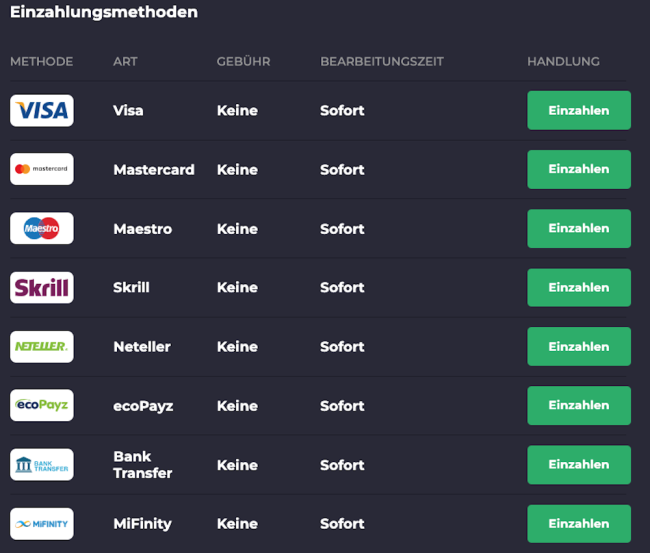Click the Einzahlungsmethoden heading
Viewport: 650px width, 553px height.
[104, 12]
